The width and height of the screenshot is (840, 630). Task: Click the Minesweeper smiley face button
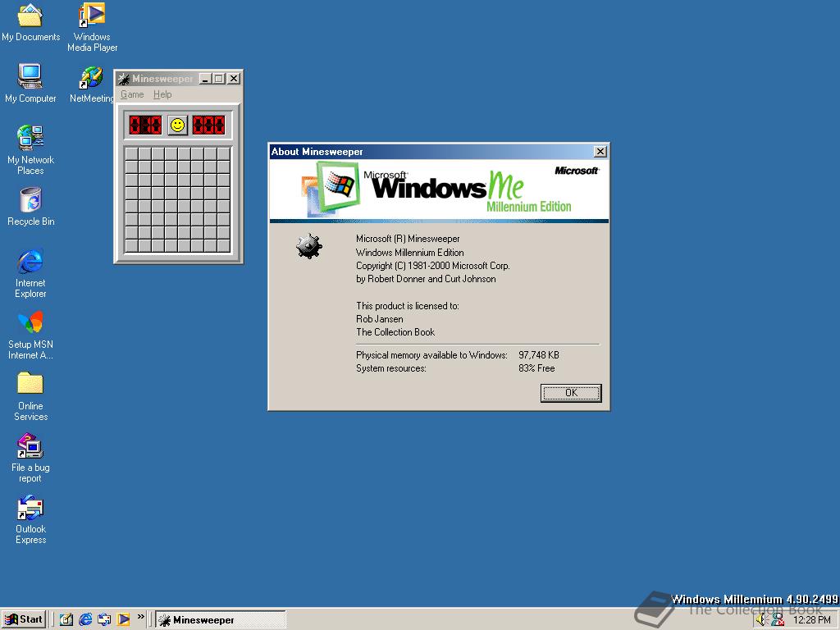click(x=177, y=126)
